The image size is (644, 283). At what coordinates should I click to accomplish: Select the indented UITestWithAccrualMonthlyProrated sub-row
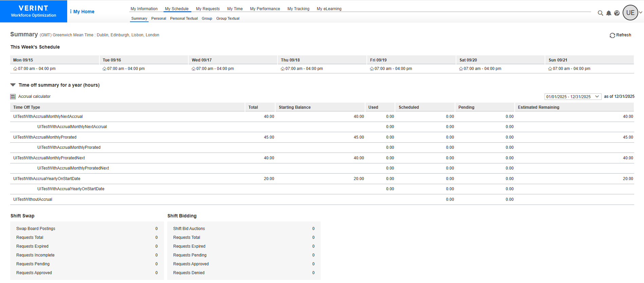pyautogui.click(x=322, y=147)
